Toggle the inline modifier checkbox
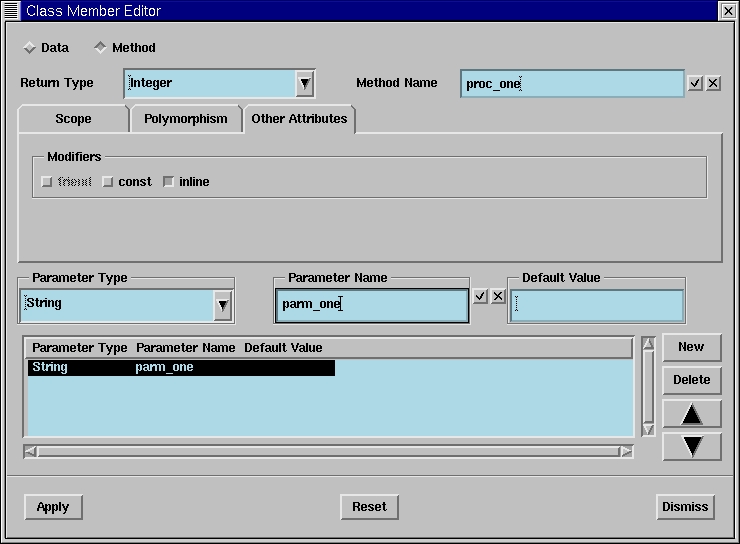Image resolution: width=740 pixels, height=544 pixels. click(168, 182)
